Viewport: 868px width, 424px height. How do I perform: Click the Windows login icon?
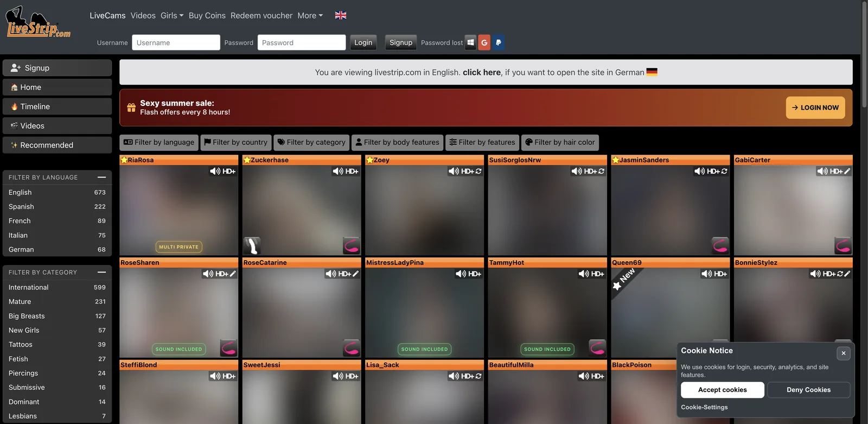tap(470, 42)
